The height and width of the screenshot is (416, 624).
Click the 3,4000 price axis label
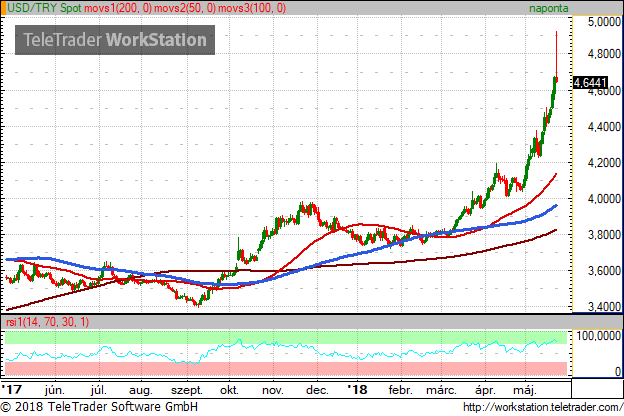point(604,307)
